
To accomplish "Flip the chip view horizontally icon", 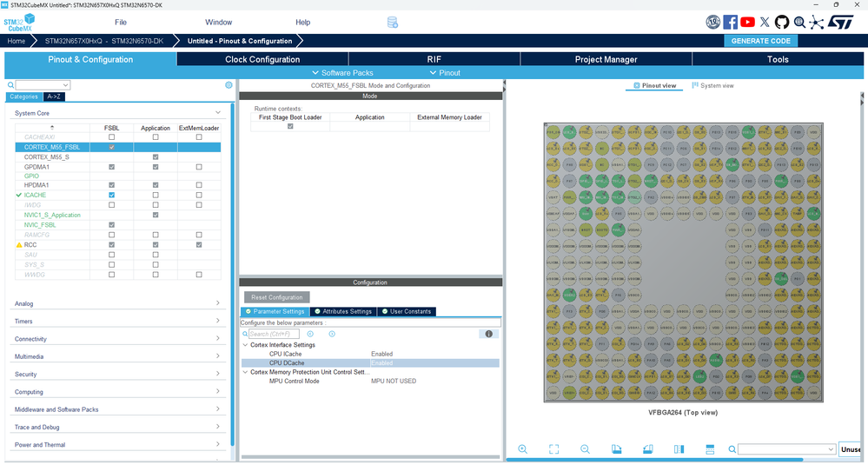I will coord(679,449).
